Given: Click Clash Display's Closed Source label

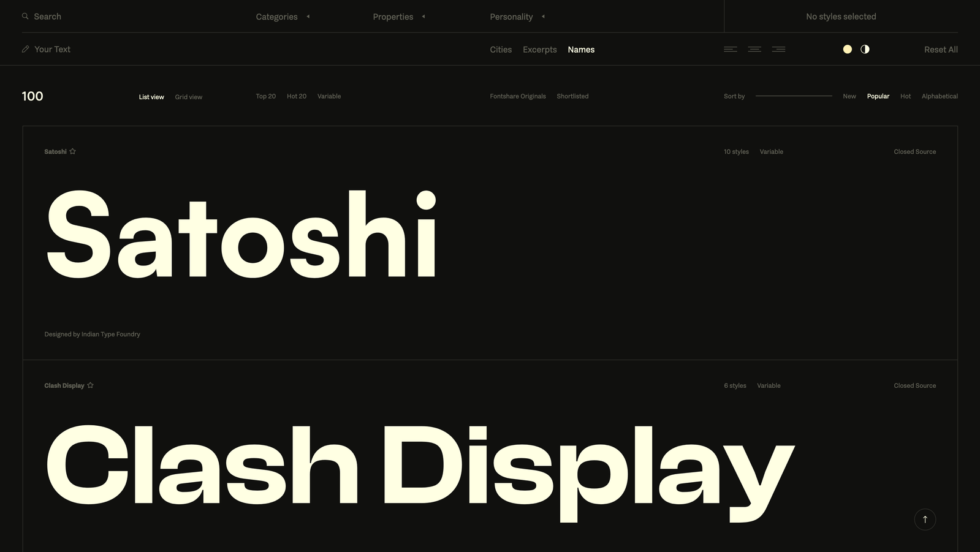Looking at the screenshot, I should [914, 385].
